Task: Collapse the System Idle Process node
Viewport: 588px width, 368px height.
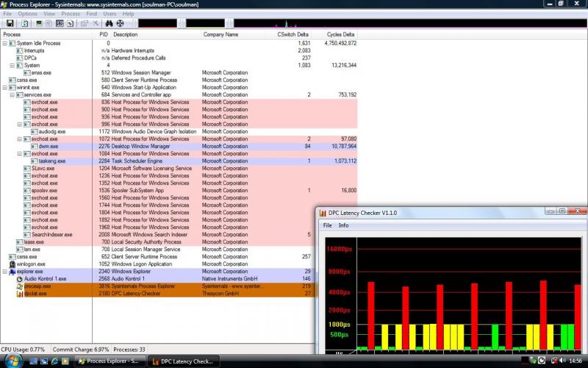Action: [x=5, y=43]
